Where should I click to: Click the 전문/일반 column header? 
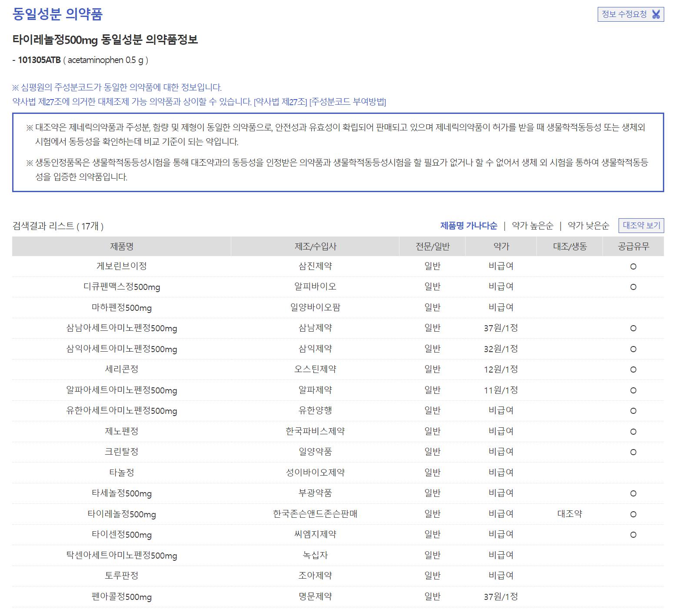(x=433, y=246)
